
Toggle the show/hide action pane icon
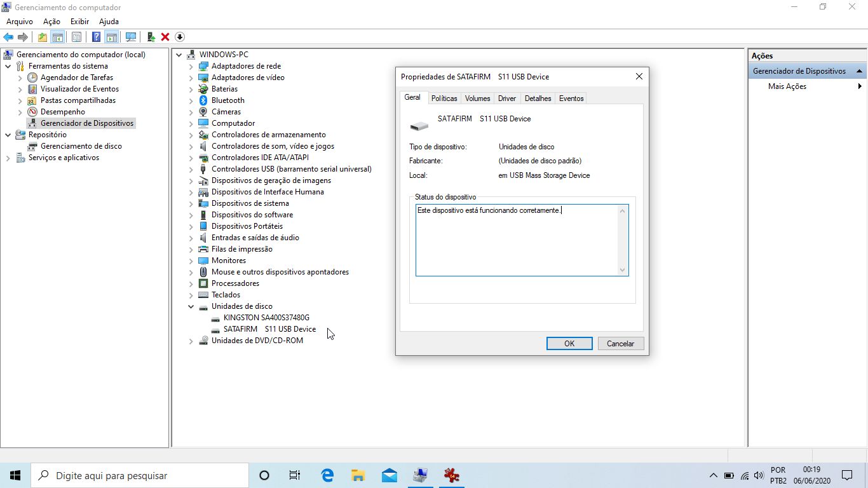coord(112,37)
